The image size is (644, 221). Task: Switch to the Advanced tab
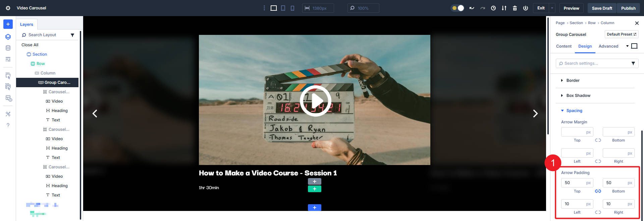pyautogui.click(x=608, y=46)
